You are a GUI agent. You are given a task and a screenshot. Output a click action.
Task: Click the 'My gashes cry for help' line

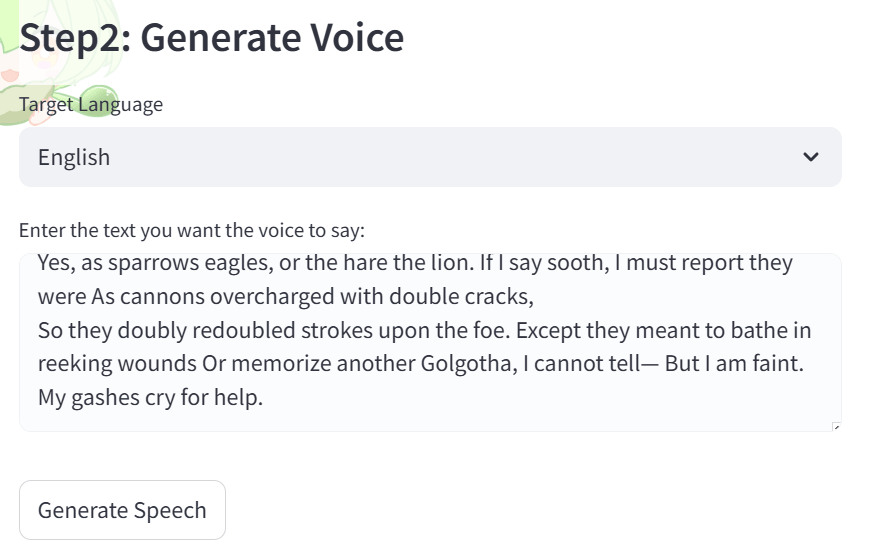pyautogui.click(x=150, y=398)
